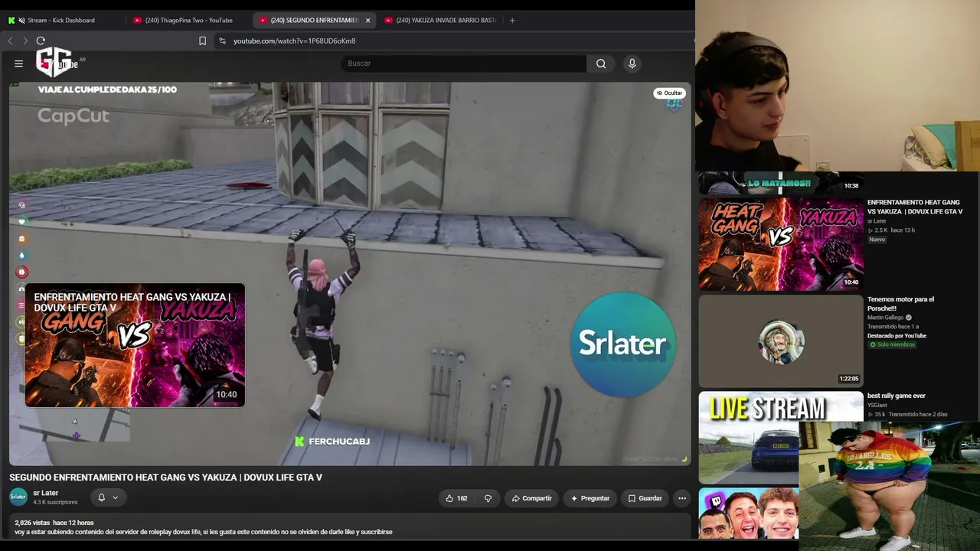980x551 pixels.
Task: Click the 'ENFRENTAMIENTO HEAT GANG VS YAKUZA' sidebar title
Action: tap(915, 207)
